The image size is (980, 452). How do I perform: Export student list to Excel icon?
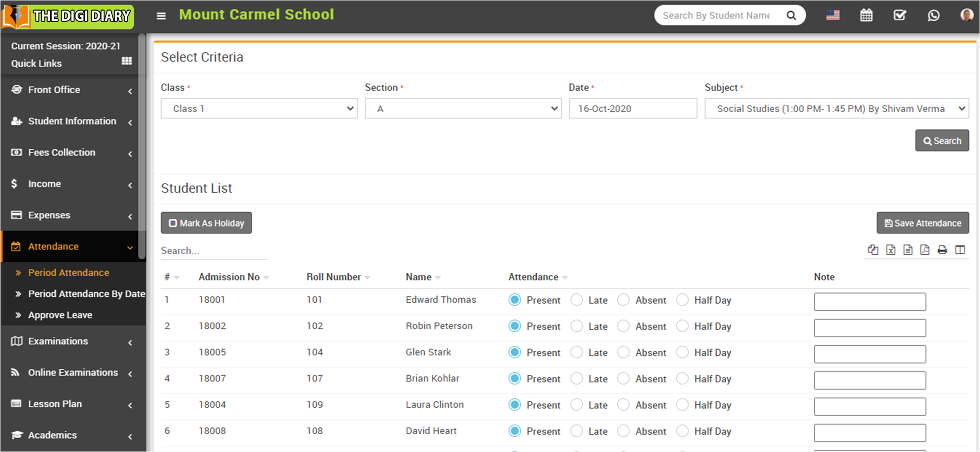(x=890, y=250)
